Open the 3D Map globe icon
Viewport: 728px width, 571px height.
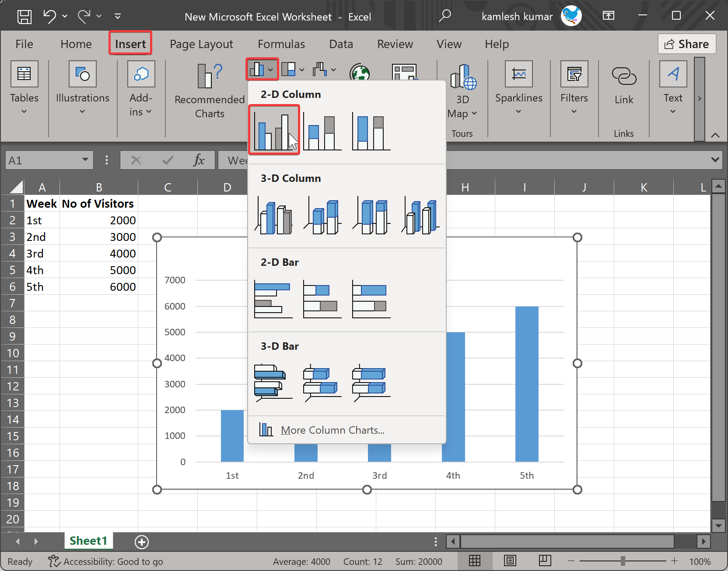(x=463, y=77)
